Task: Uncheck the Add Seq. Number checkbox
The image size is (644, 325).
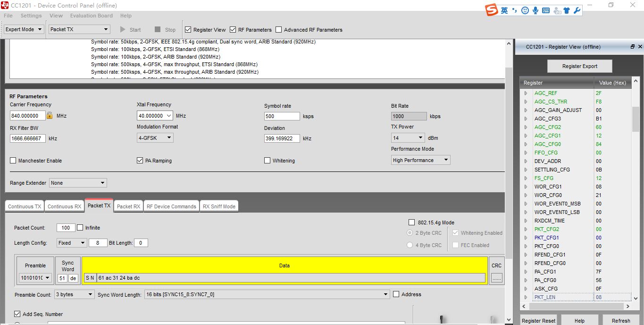Action: (x=17, y=314)
